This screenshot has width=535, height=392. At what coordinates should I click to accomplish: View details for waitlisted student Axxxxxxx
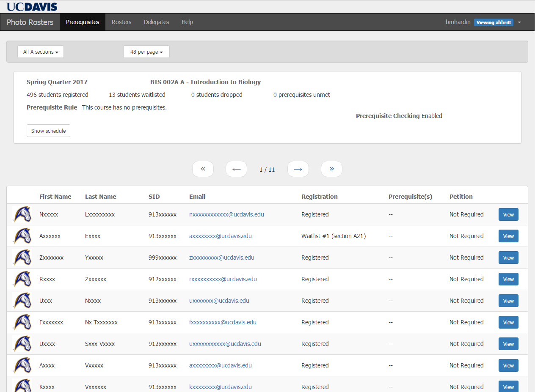point(508,236)
